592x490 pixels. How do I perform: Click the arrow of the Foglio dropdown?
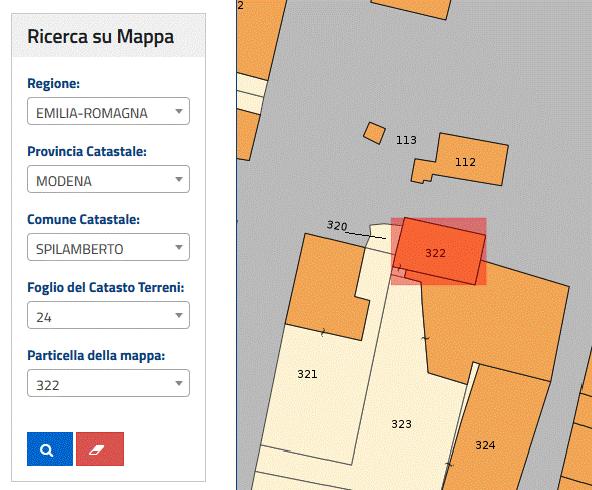(179, 315)
